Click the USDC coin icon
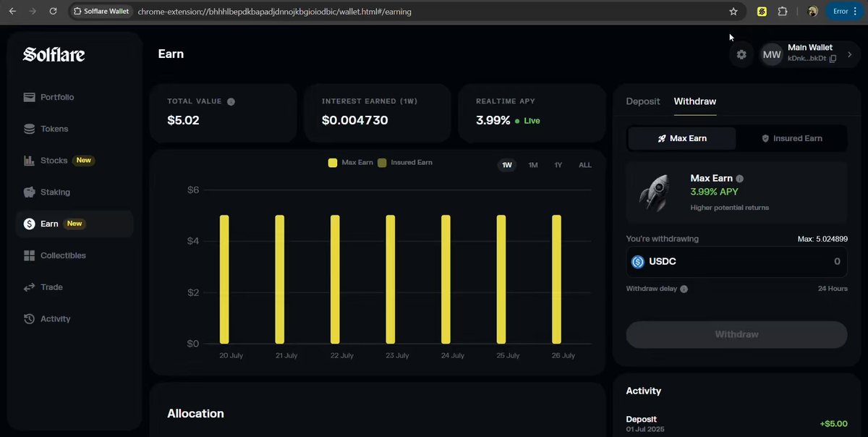Viewport: 868px width, 437px height. point(638,262)
